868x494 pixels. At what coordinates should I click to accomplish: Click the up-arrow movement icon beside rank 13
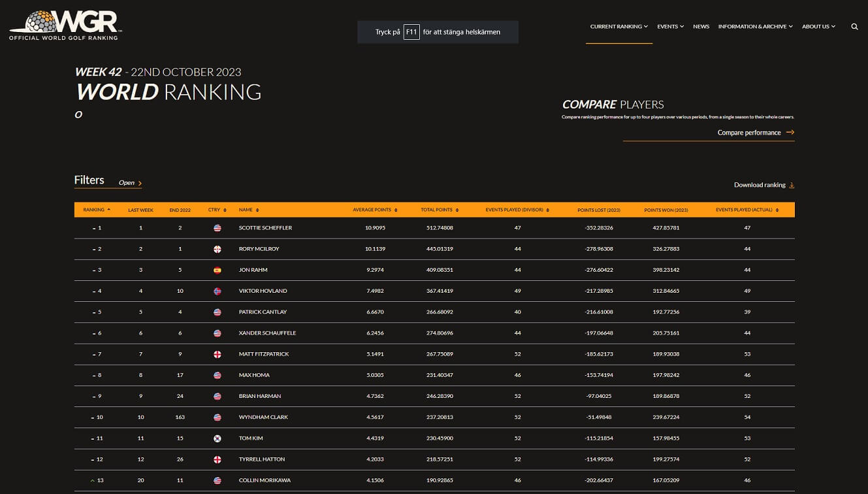[93, 480]
